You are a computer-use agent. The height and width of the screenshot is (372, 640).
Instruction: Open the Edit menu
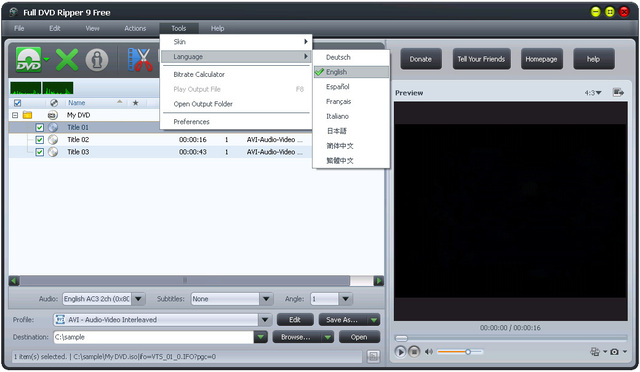pyautogui.click(x=55, y=28)
